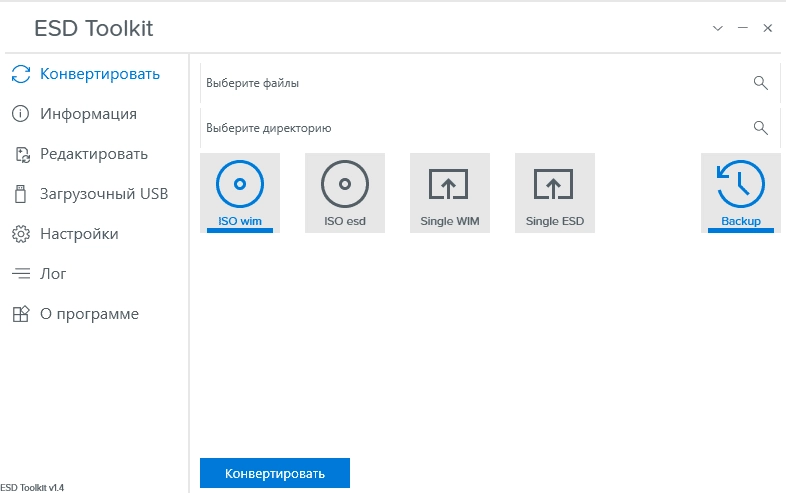Click the ESD Toolkit v1.4 version label
The width and height of the screenshot is (786, 493).
click(32, 487)
